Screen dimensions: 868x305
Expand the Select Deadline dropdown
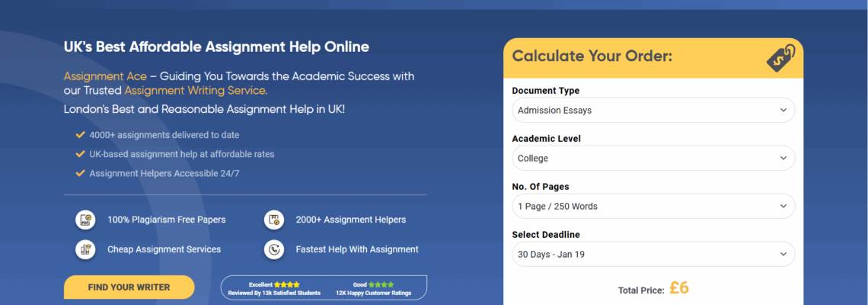(x=653, y=254)
